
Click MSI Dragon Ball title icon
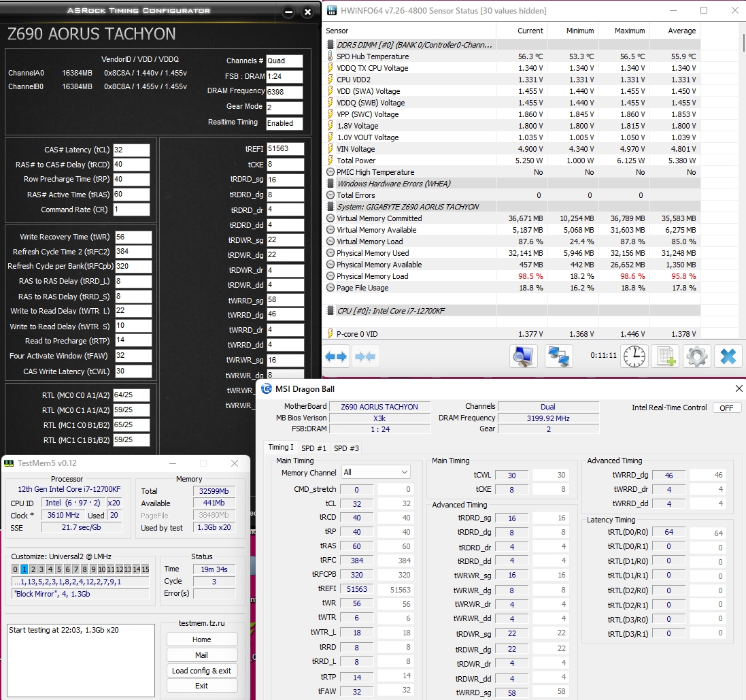pos(267,389)
